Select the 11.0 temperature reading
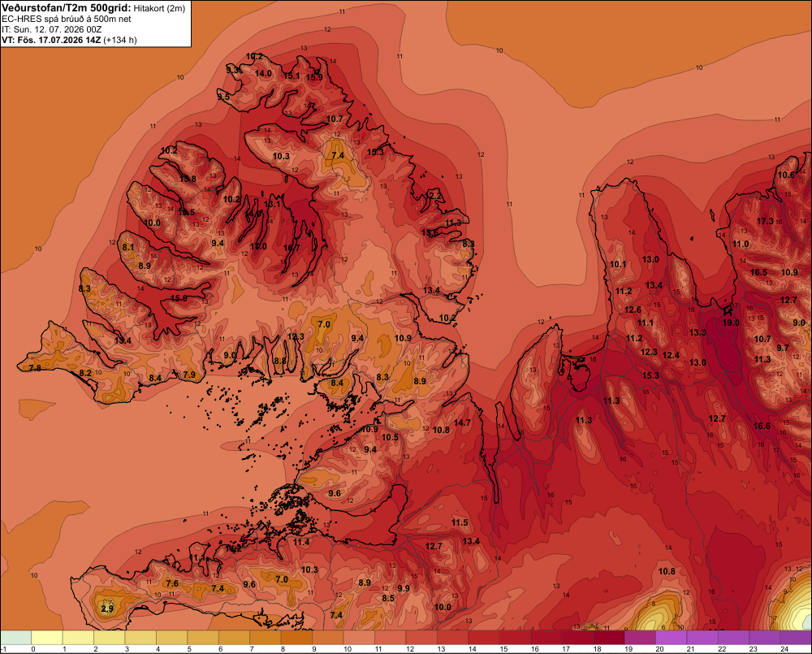 (741, 244)
